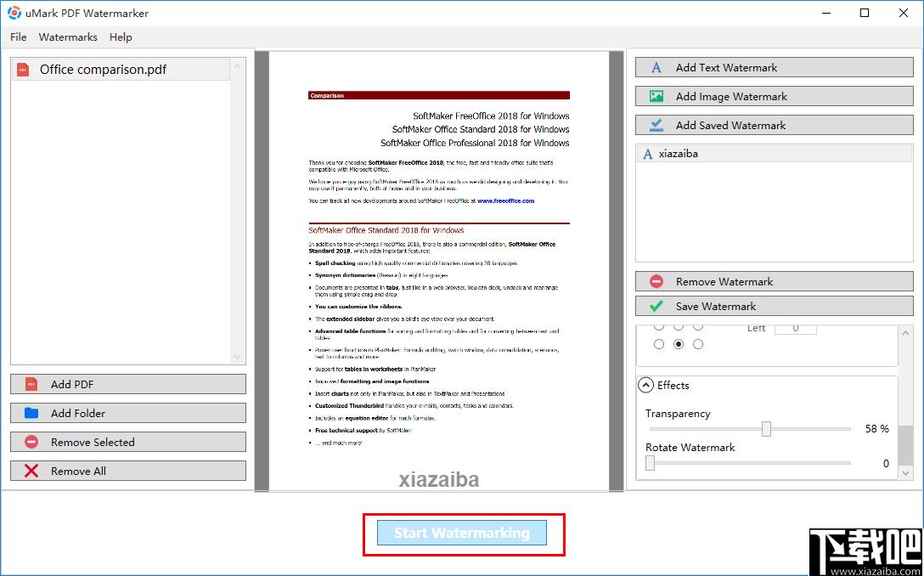The image size is (924, 576).
Task: Click the file list scroll-down arrow
Action: pyautogui.click(x=238, y=358)
